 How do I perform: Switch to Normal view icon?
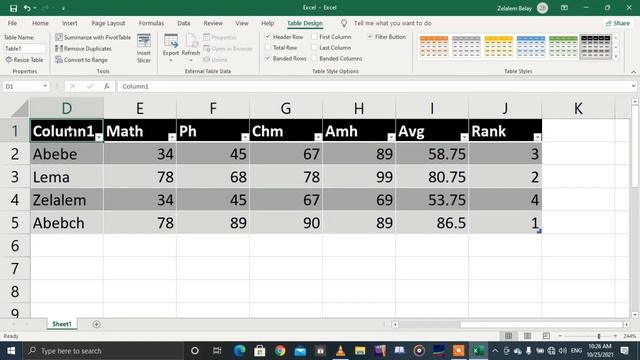(x=508, y=336)
